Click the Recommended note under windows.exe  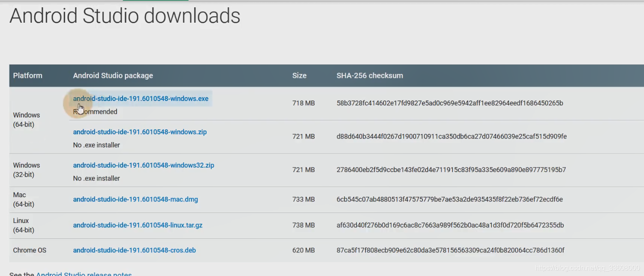click(x=95, y=112)
